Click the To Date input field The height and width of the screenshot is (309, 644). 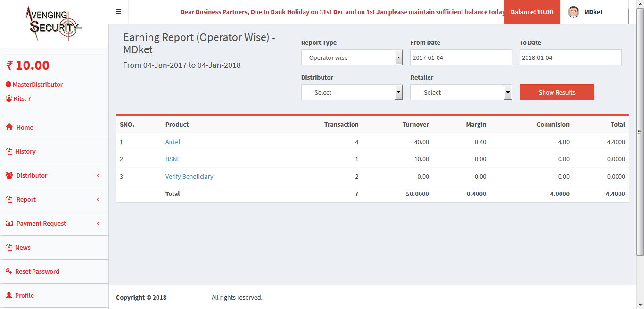pyautogui.click(x=570, y=57)
